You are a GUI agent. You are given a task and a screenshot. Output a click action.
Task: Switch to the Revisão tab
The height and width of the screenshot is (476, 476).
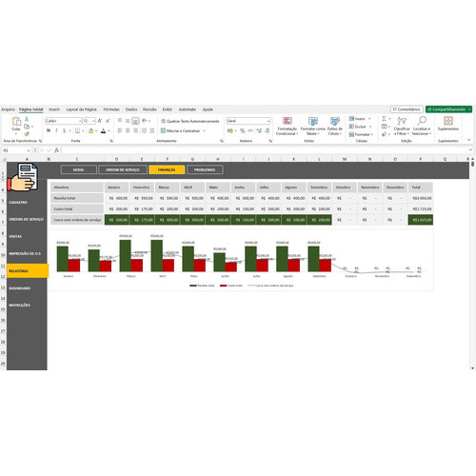pyautogui.click(x=149, y=109)
